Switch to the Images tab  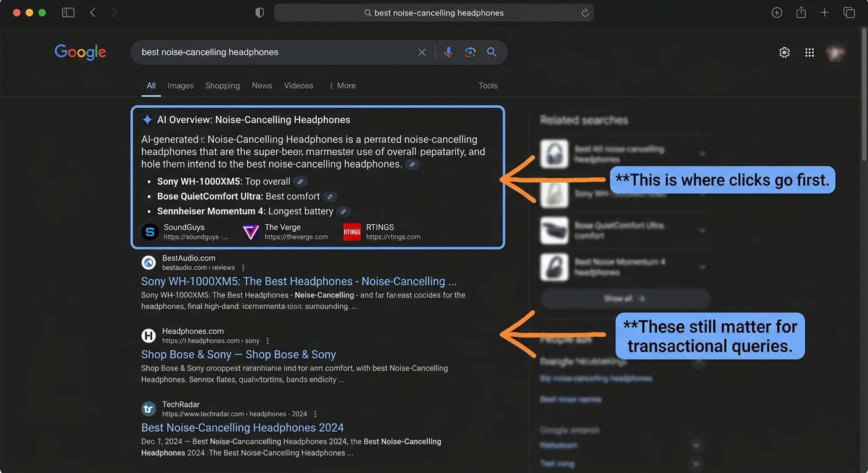coord(181,86)
